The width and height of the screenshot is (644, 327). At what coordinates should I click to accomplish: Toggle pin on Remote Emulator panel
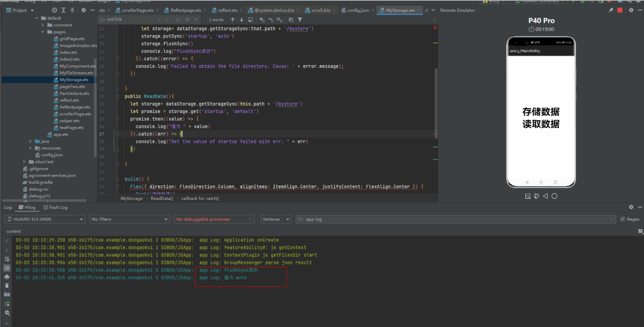coord(611,10)
